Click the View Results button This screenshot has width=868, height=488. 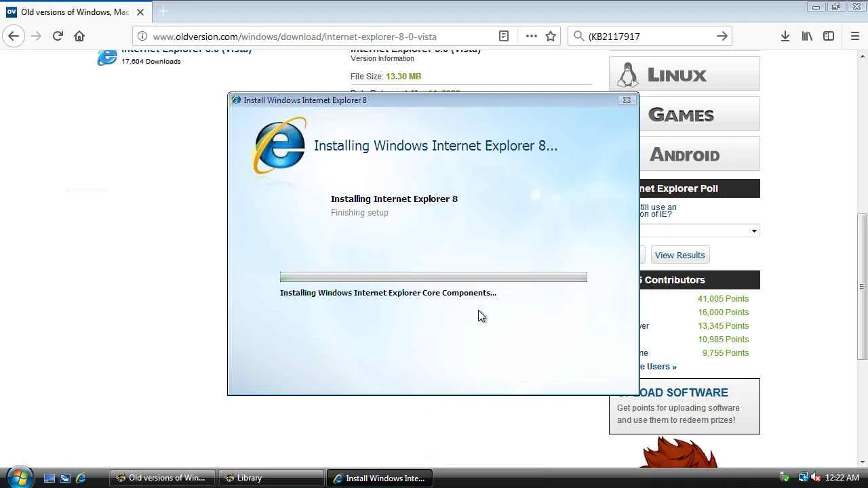pos(680,255)
